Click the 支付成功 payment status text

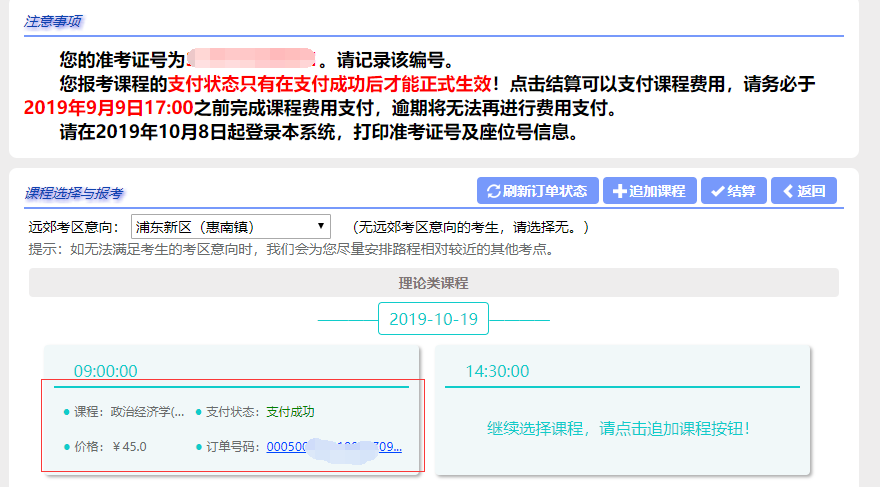coord(289,411)
